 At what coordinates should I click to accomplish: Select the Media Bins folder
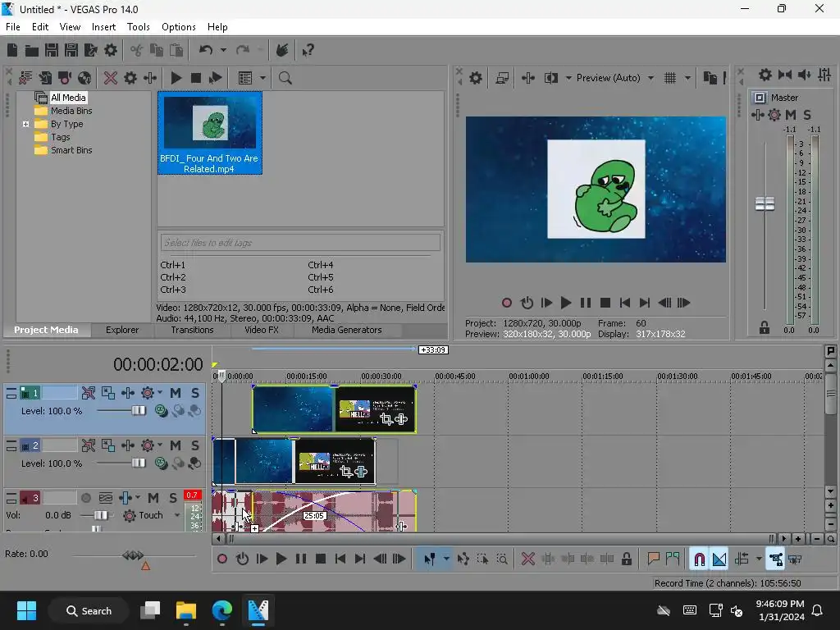click(x=71, y=111)
